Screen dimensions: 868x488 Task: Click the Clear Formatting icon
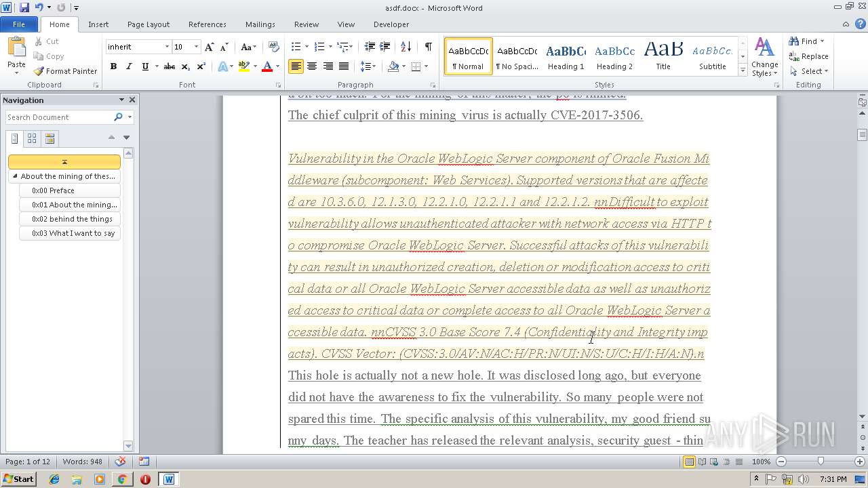(274, 47)
